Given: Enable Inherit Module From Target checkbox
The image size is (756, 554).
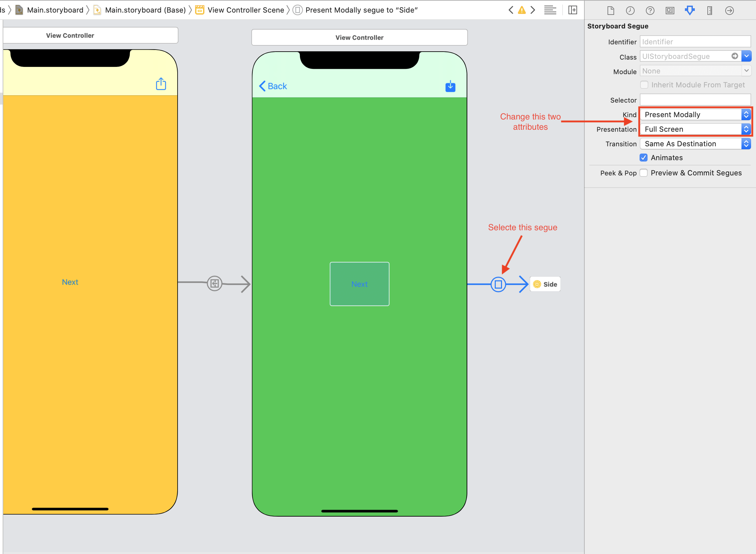Looking at the screenshot, I should tap(645, 85).
